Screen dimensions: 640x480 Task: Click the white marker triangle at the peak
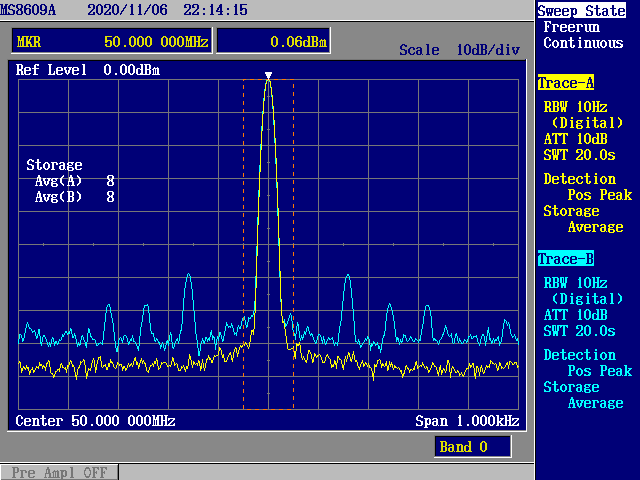click(268, 76)
